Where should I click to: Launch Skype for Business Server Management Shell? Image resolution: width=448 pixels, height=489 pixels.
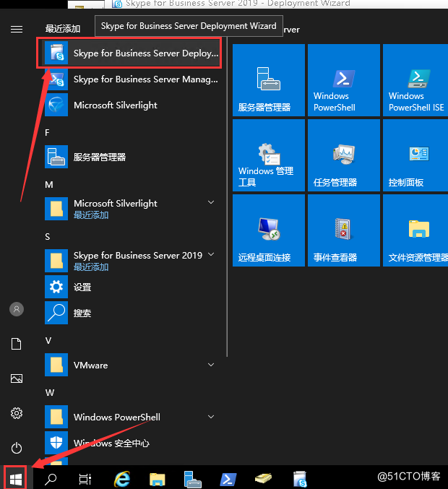(x=132, y=79)
